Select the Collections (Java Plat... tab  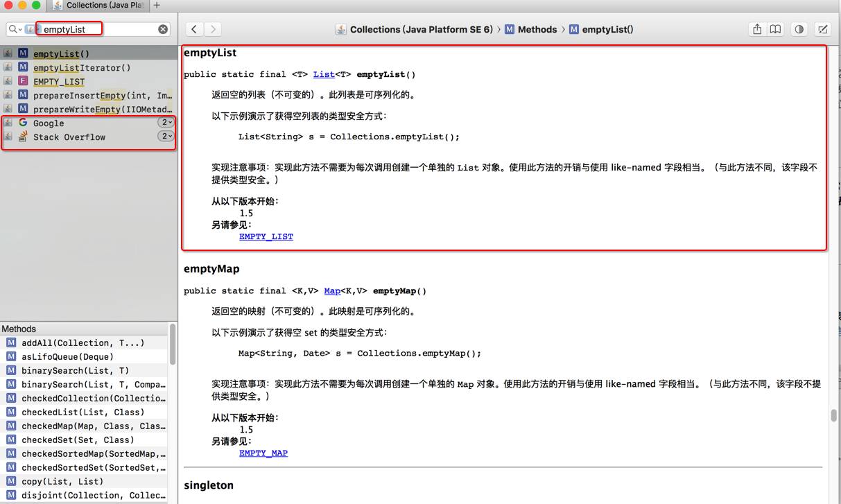[x=99, y=5]
